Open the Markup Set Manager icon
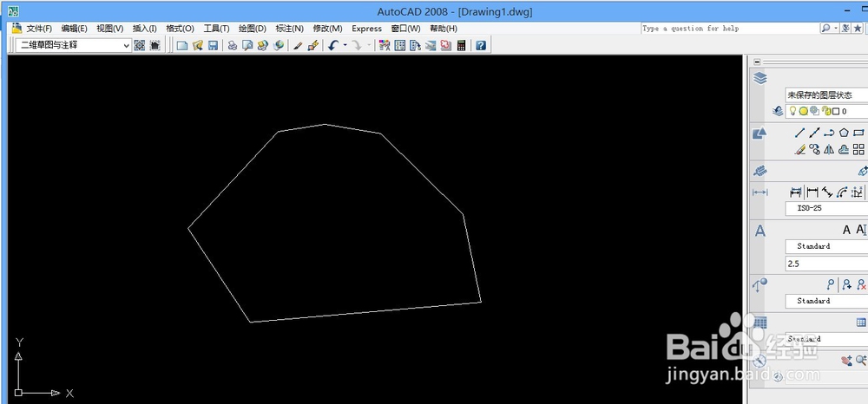This screenshot has height=404, width=868. click(x=445, y=45)
